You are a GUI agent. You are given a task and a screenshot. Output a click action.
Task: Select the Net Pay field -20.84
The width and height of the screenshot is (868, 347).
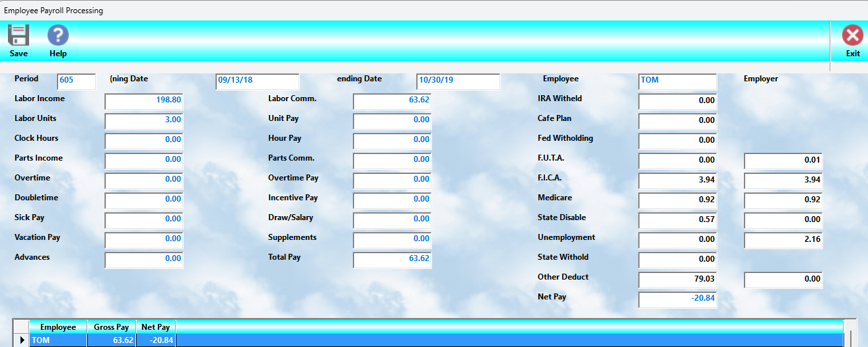(x=678, y=300)
